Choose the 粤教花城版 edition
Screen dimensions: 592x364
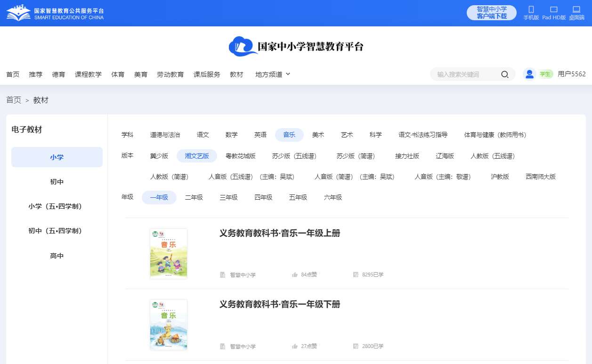pos(241,156)
